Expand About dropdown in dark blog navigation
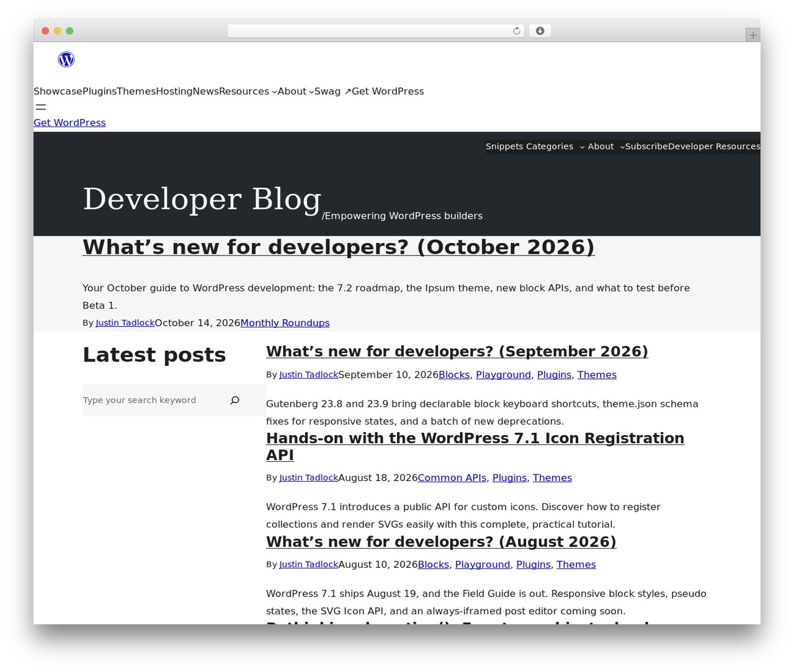The width and height of the screenshot is (794, 672). pos(622,147)
